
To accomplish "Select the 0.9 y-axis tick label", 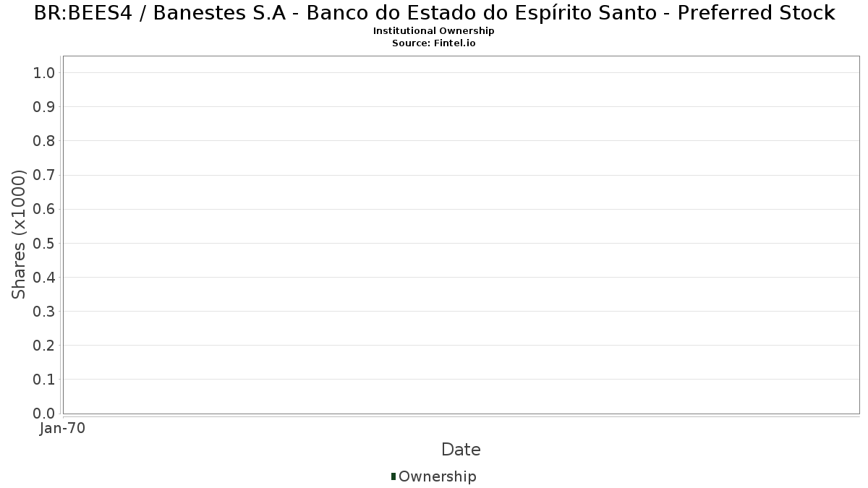I will pyautogui.click(x=44, y=106).
